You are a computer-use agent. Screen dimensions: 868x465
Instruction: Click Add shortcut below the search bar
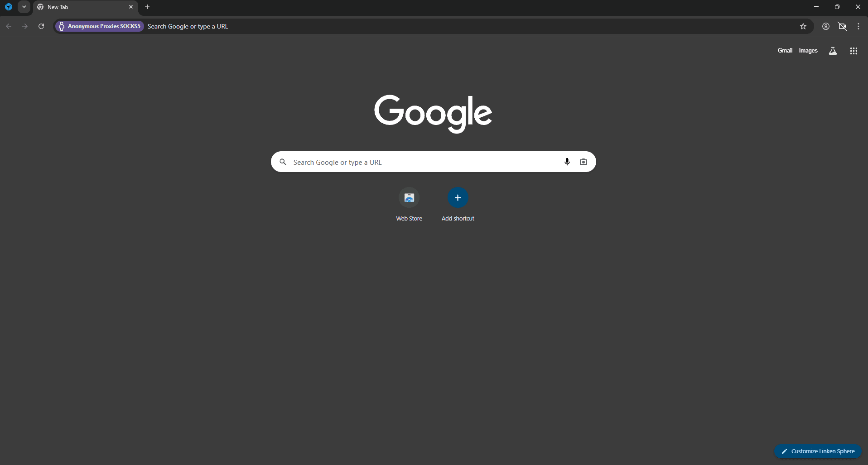coord(458,198)
